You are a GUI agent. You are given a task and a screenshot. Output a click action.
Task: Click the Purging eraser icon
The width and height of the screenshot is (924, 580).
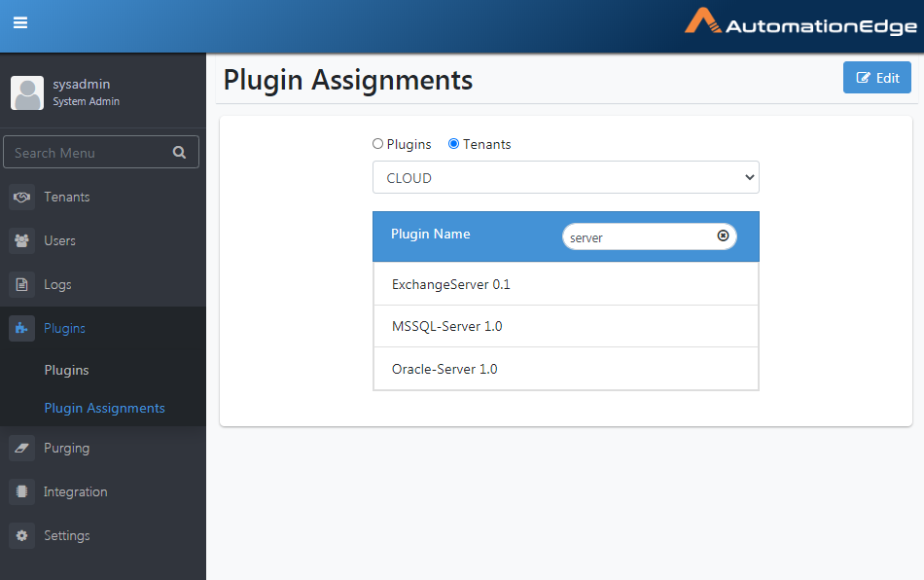pyautogui.click(x=21, y=448)
